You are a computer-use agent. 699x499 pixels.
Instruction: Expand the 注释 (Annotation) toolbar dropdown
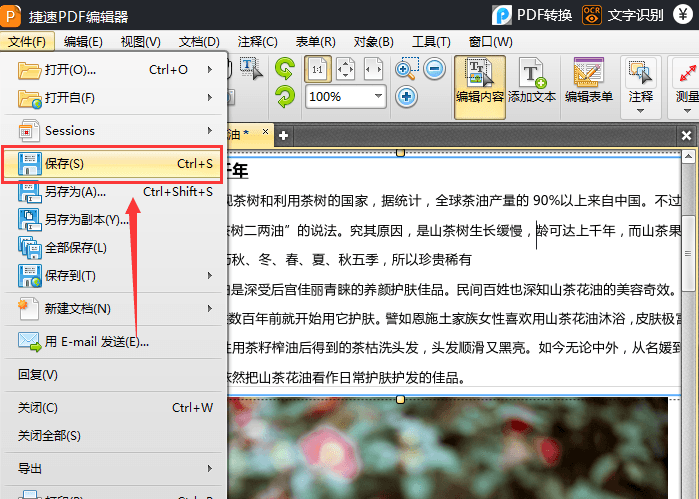coord(640,110)
